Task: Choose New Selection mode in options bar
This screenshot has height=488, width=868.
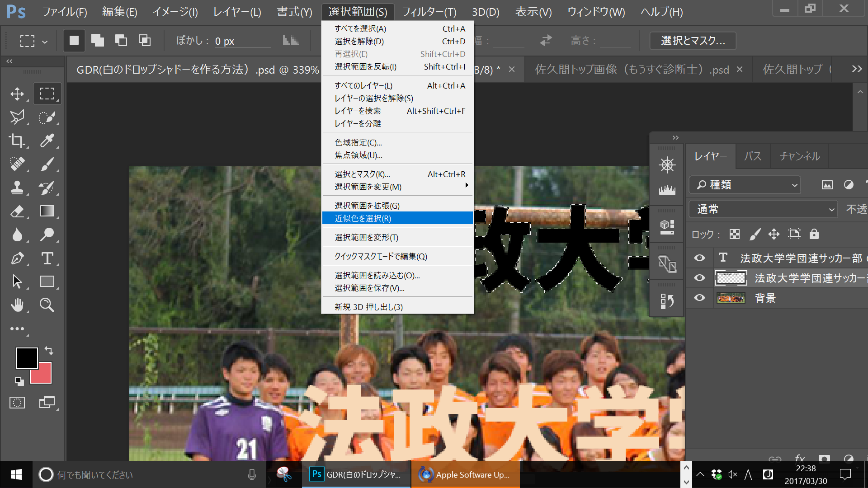Action: (x=74, y=41)
